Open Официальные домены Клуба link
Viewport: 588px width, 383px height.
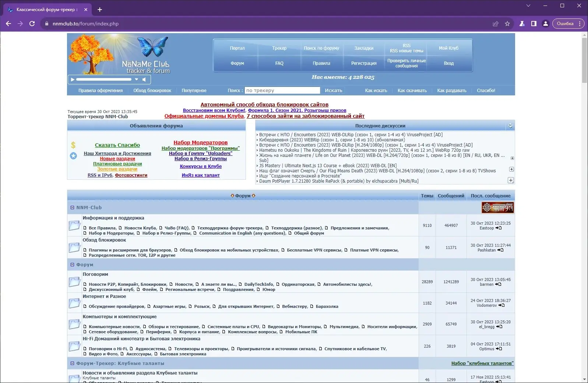(x=204, y=116)
